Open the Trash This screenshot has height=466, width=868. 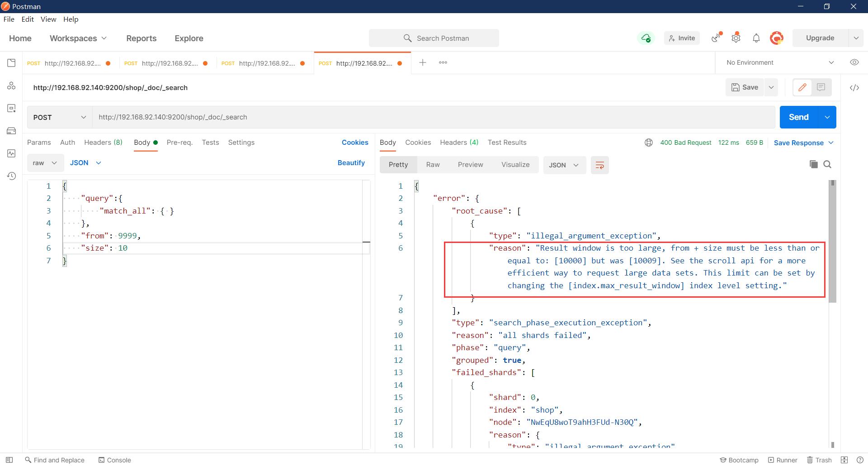click(820, 460)
